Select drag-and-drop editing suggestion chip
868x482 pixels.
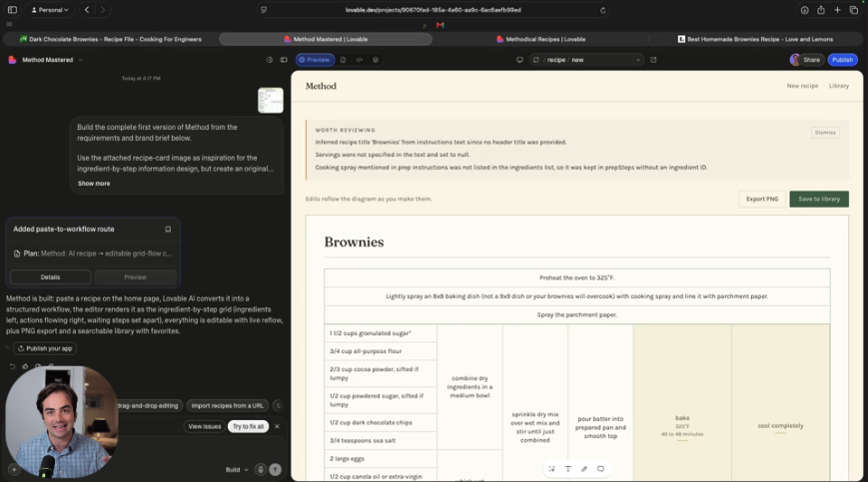click(148, 406)
